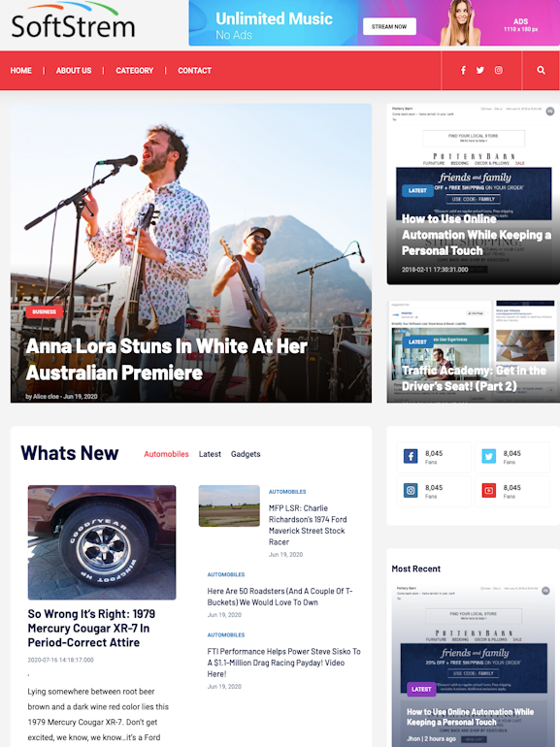
Task: Open the ABOUT US menu item
Action: pyautogui.click(x=74, y=71)
